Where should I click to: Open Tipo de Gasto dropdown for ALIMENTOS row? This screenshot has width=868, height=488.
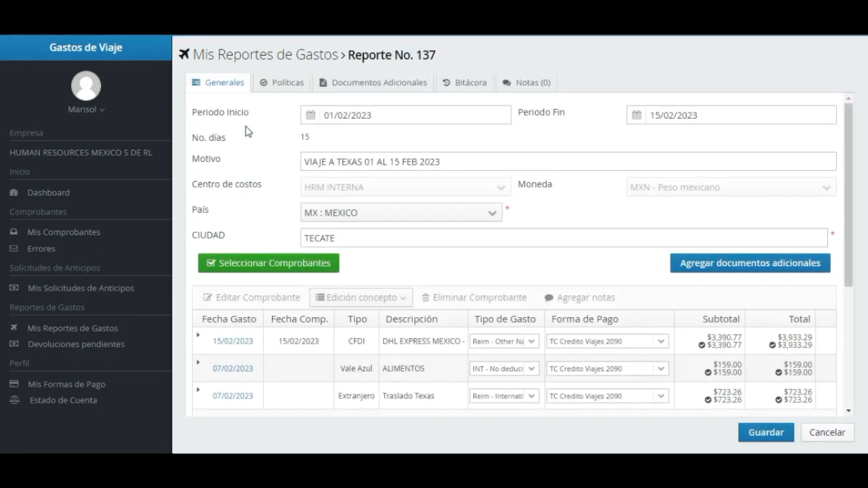click(x=504, y=369)
